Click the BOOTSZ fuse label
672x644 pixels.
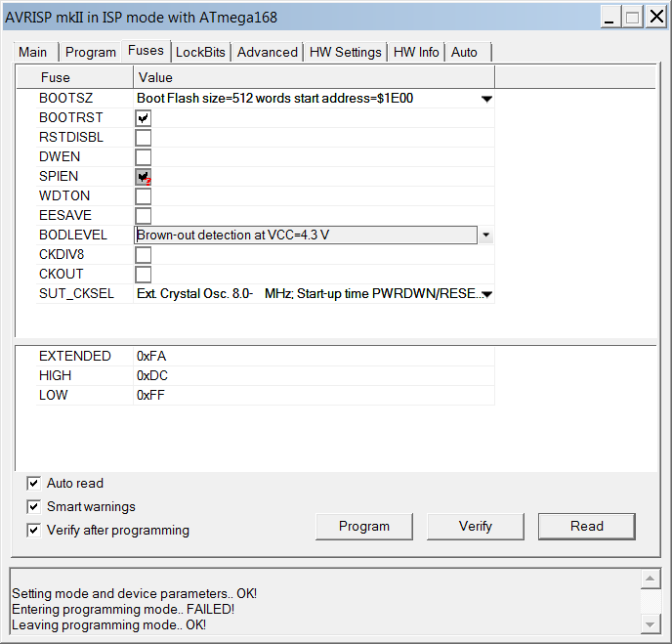[x=66, y=98]
